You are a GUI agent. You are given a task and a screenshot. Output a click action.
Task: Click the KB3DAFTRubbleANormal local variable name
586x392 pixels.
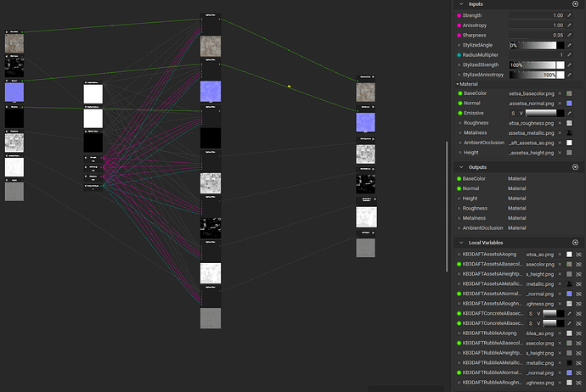493,372
